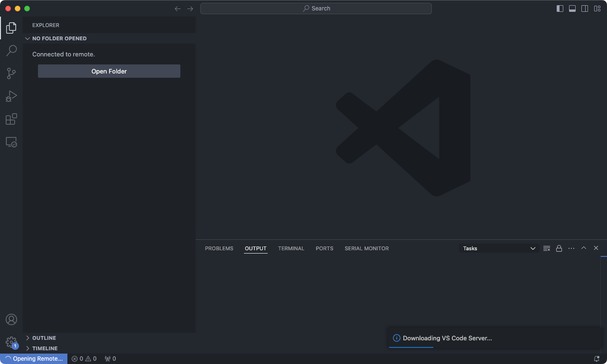607x364 pixels.
Task: Click the info icon in the notification
Action: point(397,338)
